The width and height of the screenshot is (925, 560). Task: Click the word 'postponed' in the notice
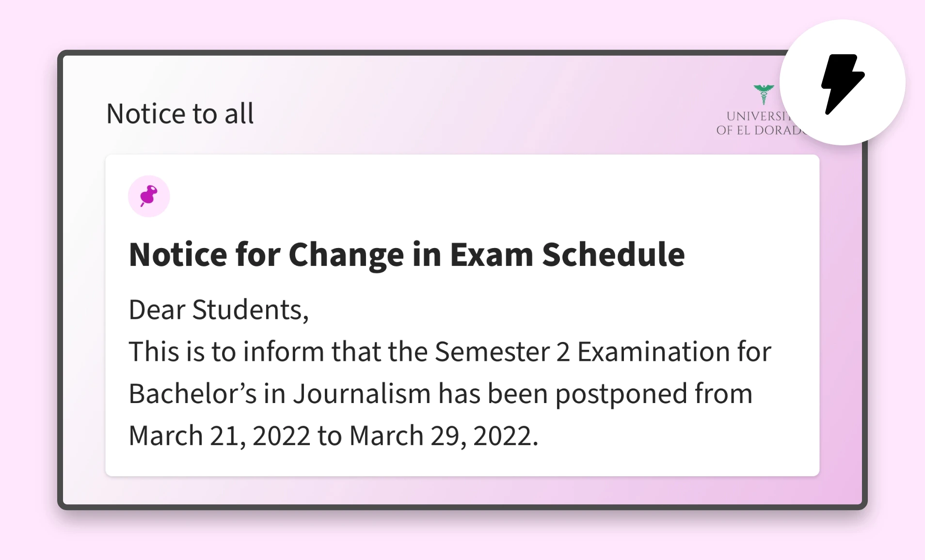coord(621,394)
